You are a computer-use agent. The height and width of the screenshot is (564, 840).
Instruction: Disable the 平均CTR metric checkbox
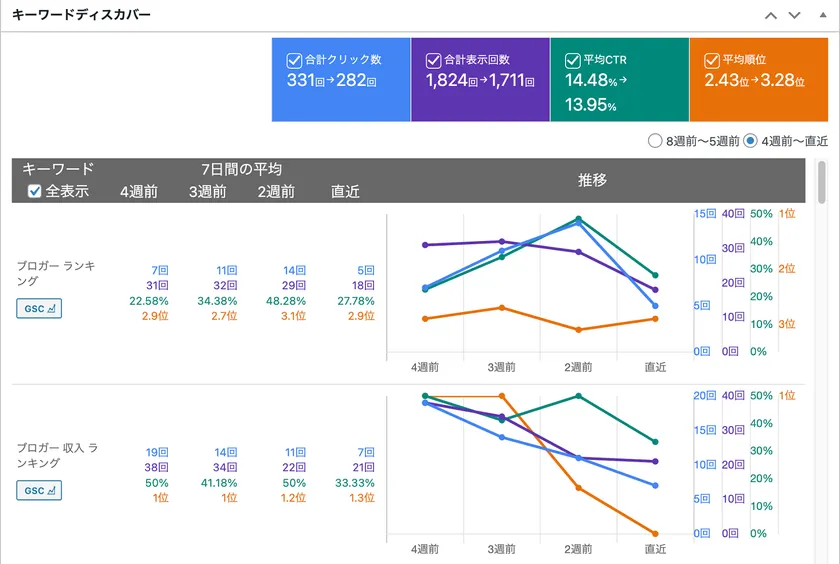(x=573, y=59)
